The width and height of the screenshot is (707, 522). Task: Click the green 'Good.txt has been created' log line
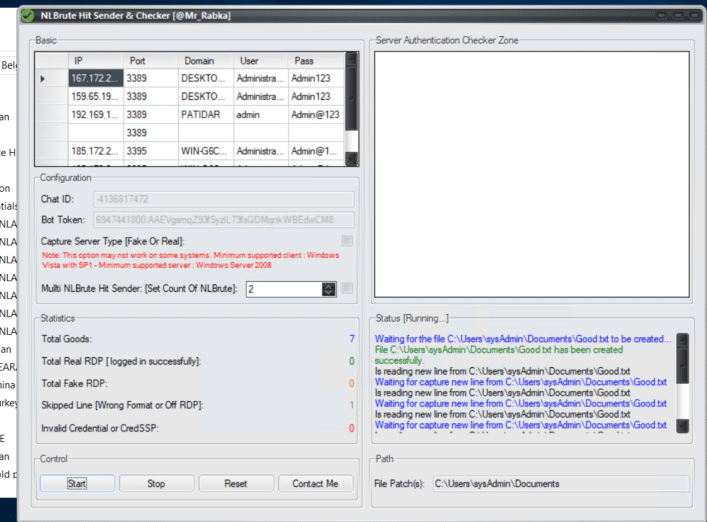499,355
